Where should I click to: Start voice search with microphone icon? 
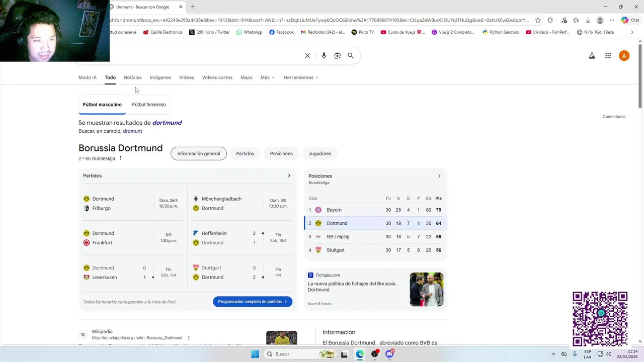324,56
